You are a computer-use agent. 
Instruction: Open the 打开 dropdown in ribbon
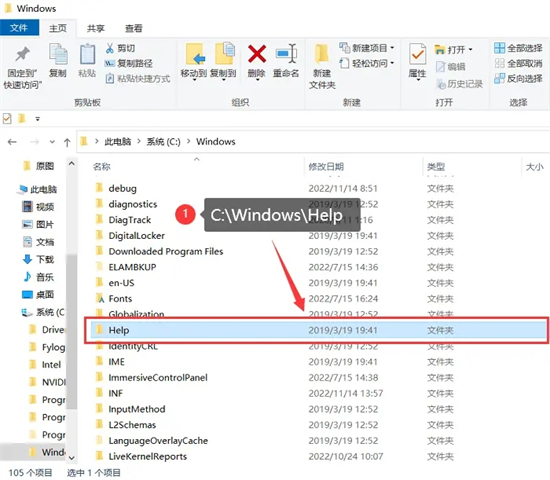point(454,49)
